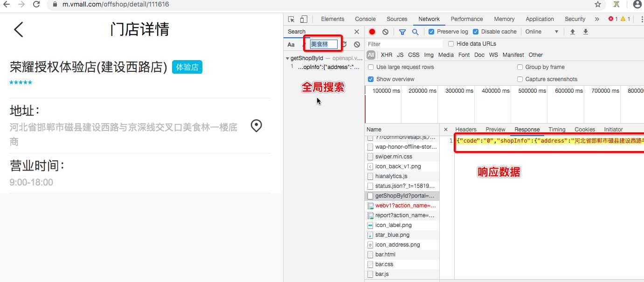Uncheck Show overview checkbox
Viewport: 644px width, 282px height.
coord(371,79)
